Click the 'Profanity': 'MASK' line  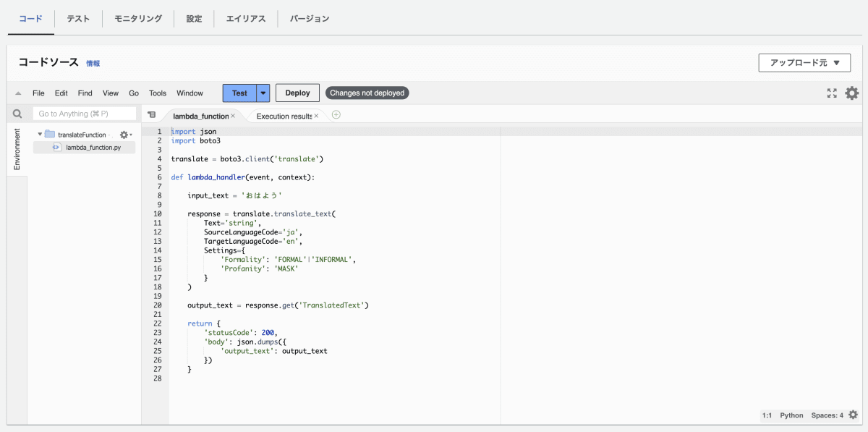(x=259, y=268)
